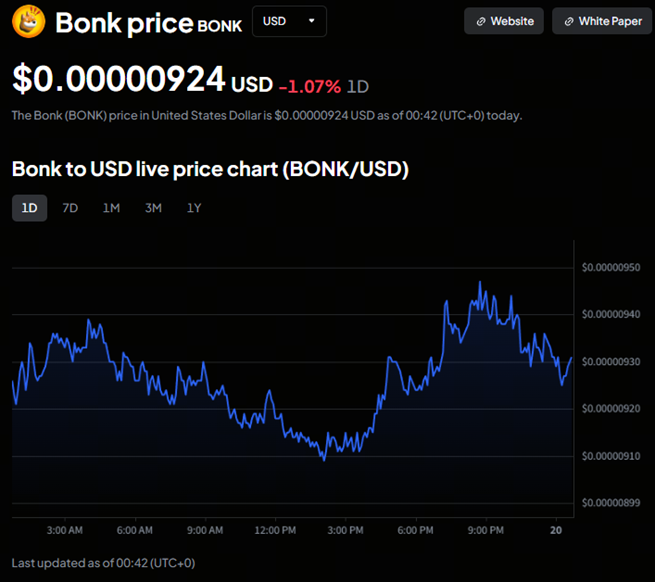Select the 1D chart range tab
Image resolution: width=655 pixels, height=582 pixels.
(29, 208)
